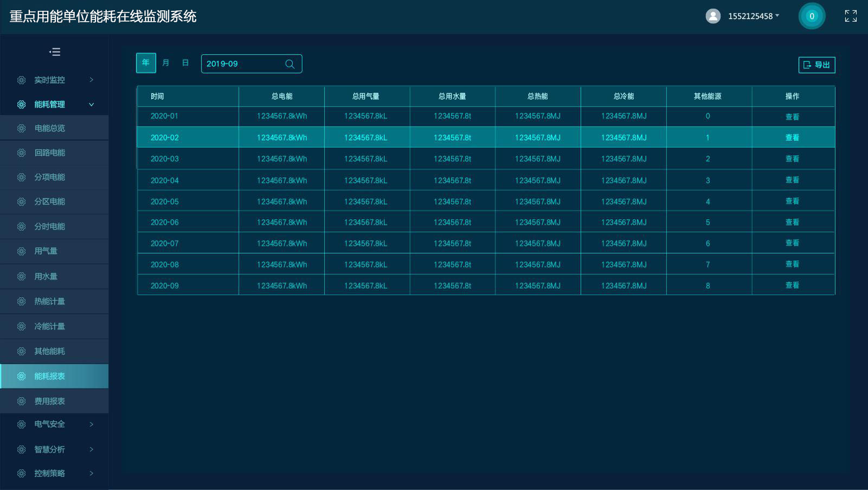Click the gear icon beside 费用报表

[x=21, y=402]
